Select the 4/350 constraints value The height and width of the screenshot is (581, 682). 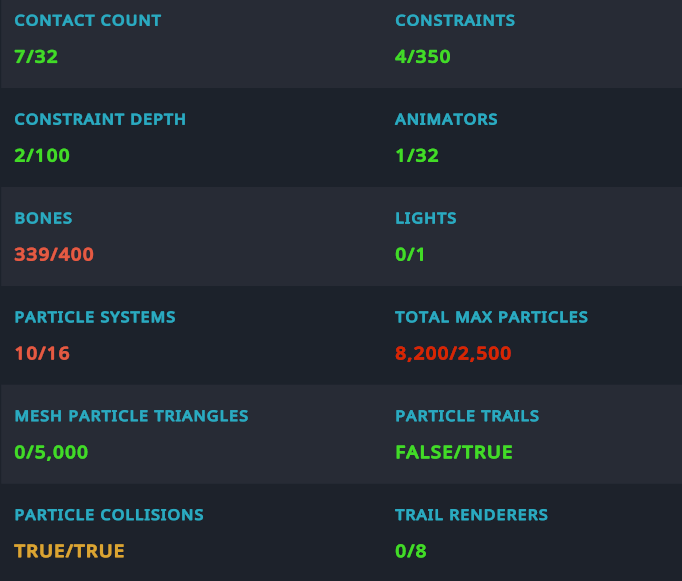pyautogui.click(x=423, y=57)
